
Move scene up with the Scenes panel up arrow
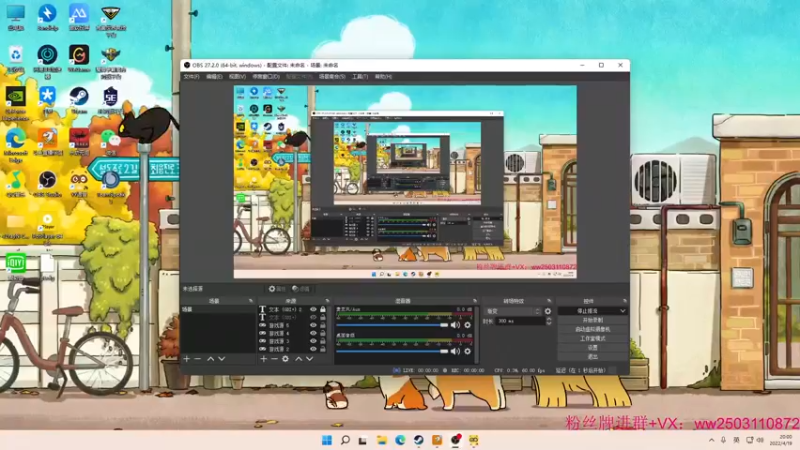(211, 359)
